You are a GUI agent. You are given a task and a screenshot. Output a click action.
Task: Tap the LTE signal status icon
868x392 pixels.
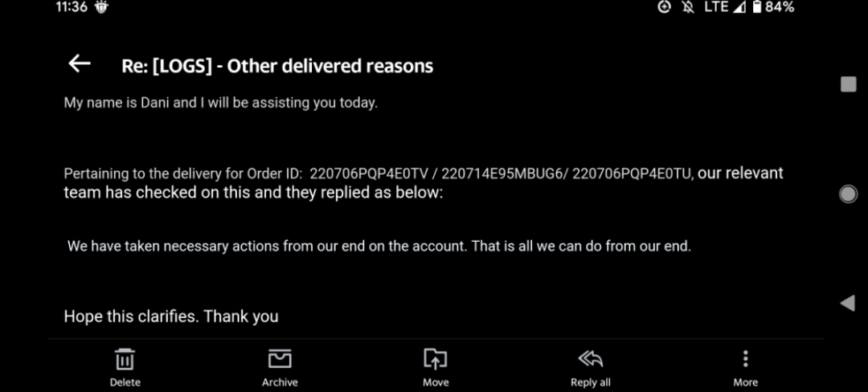tap(716, 7)
